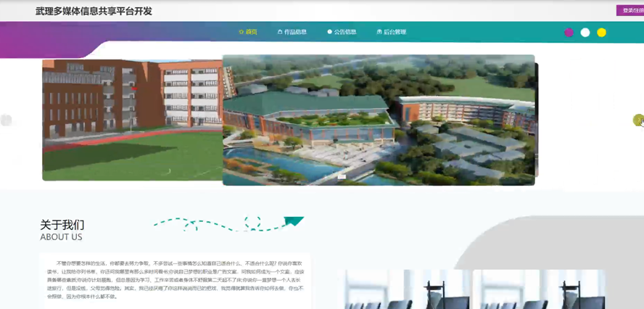Select the white theme color dot
Viewport: 644px width, 309px height.
[585, 33]
